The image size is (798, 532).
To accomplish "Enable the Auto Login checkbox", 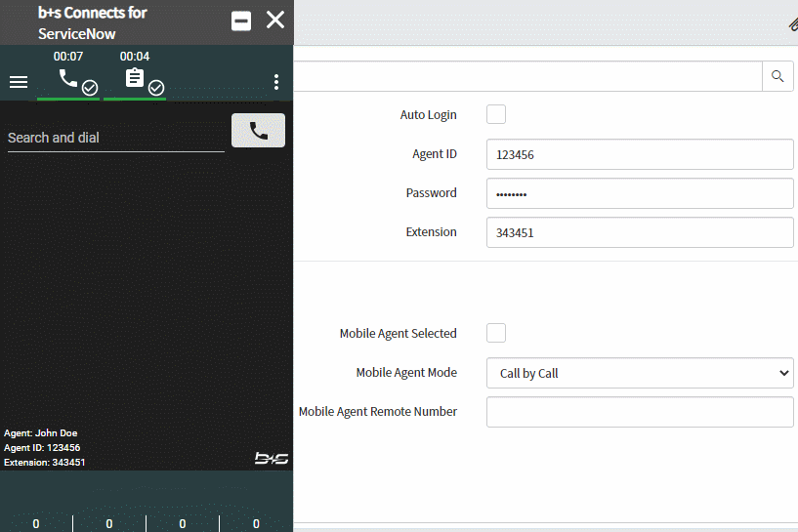I will pyautogui.click(x=496, y=114).
